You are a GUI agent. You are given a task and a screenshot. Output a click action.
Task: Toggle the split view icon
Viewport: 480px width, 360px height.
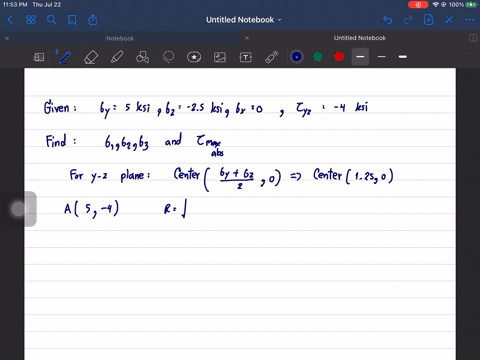click(473, 38)
